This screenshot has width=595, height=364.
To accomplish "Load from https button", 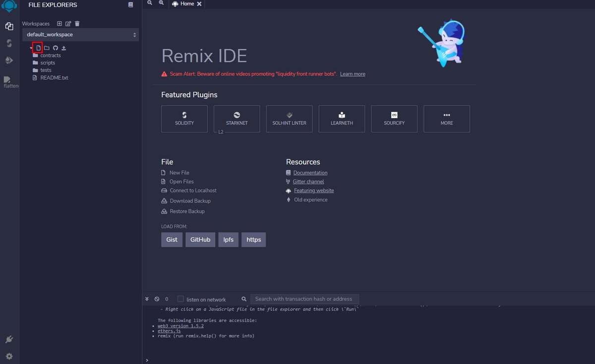I will tap(253, 240).
